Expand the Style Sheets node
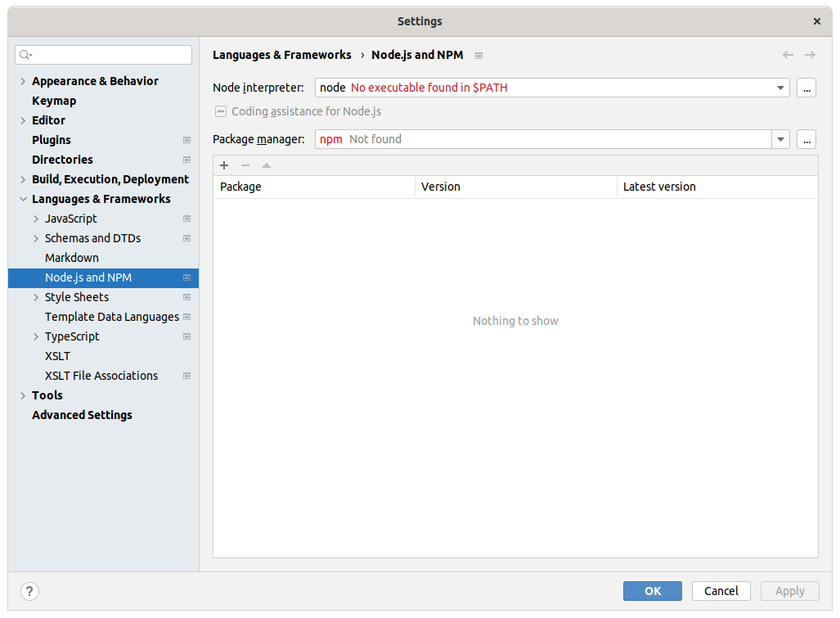840x618 pixels. [36, 297]
